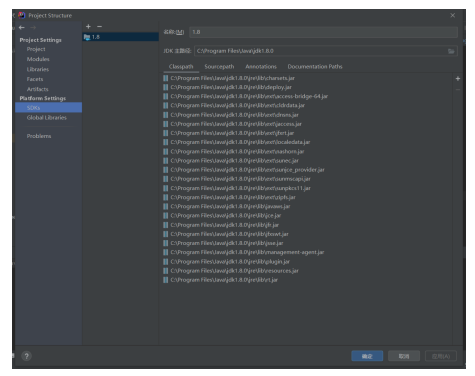Image resolution: width=475 pixels, height=376 pixels.
Task: Open Facets settings page
Action: (35, 79)
